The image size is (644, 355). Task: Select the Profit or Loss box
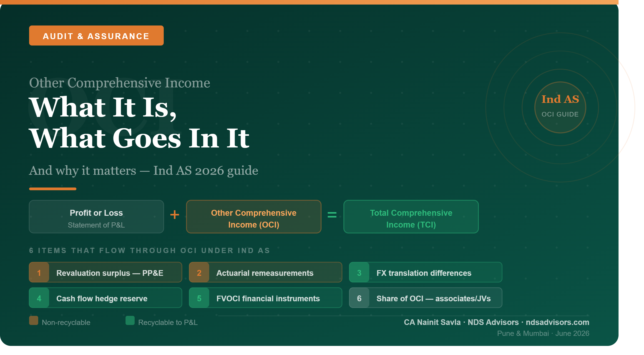(96, 217)
